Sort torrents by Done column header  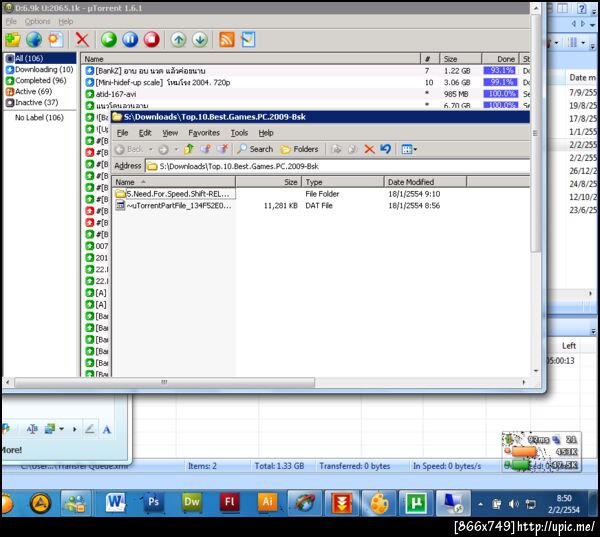[x=501, y=59]
